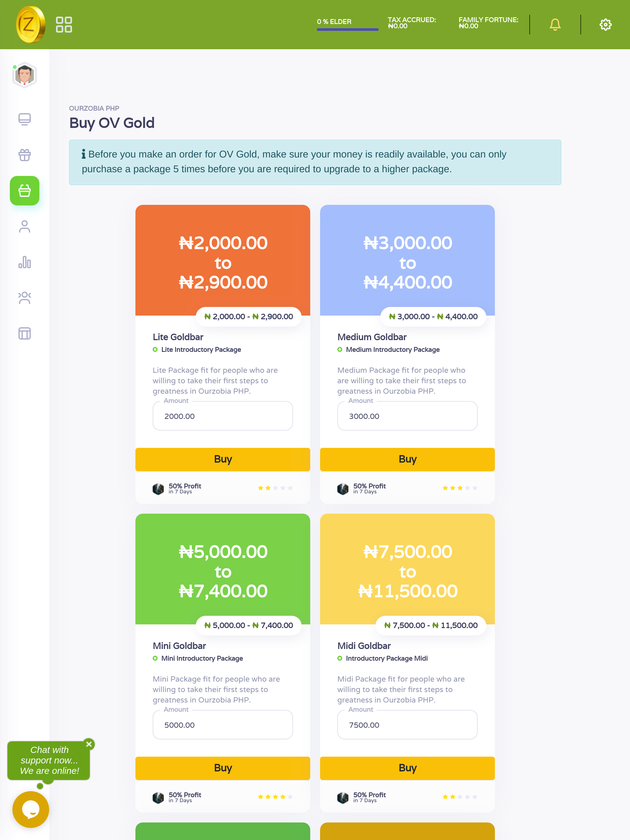Buy the Lite Goldbar package
Image resolution: width=630 pixels, height=840 pixels.
click(223, 459)
